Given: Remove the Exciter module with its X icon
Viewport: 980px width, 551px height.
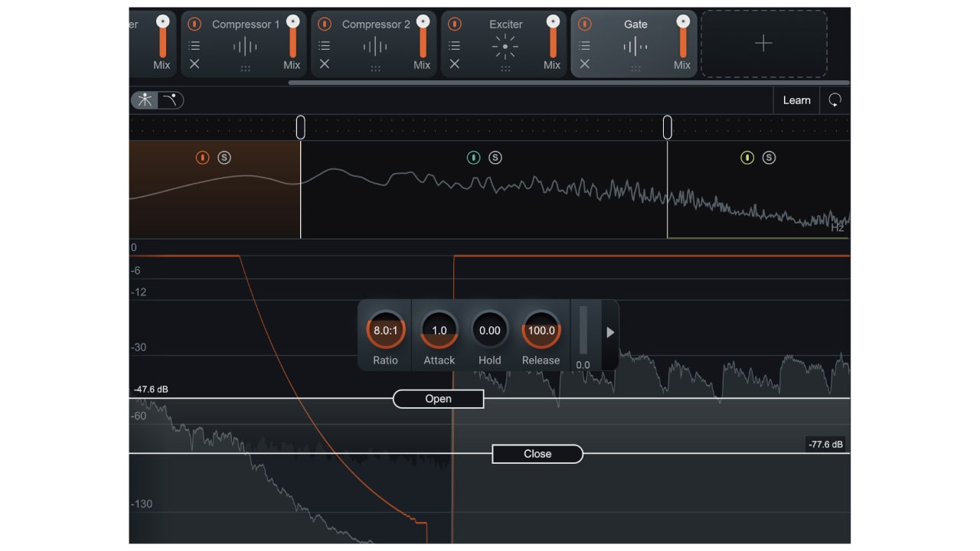Looking at the screenshot, I should [454, 64].
